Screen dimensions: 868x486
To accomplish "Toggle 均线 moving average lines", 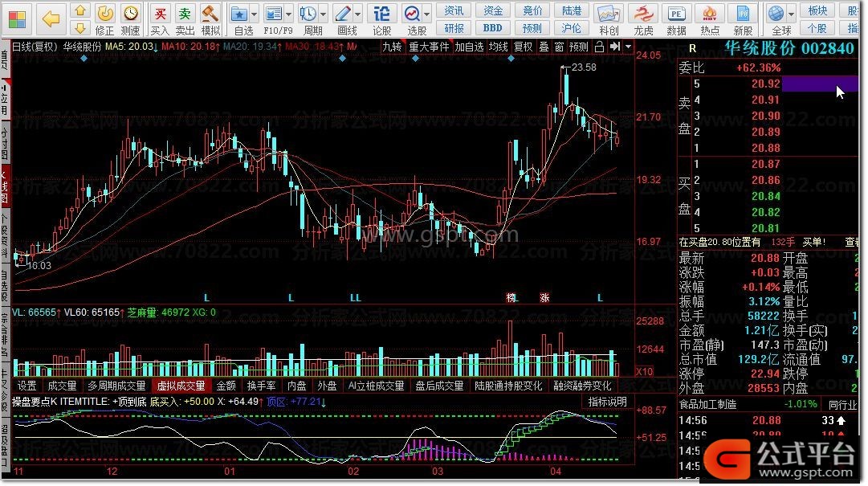I will coord(498,47).
